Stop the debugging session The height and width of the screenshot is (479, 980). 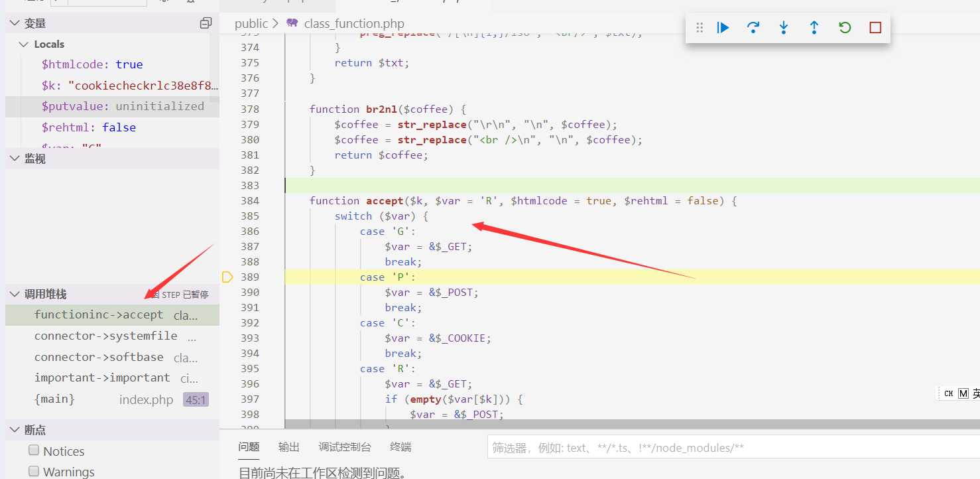tap(875, 28)
